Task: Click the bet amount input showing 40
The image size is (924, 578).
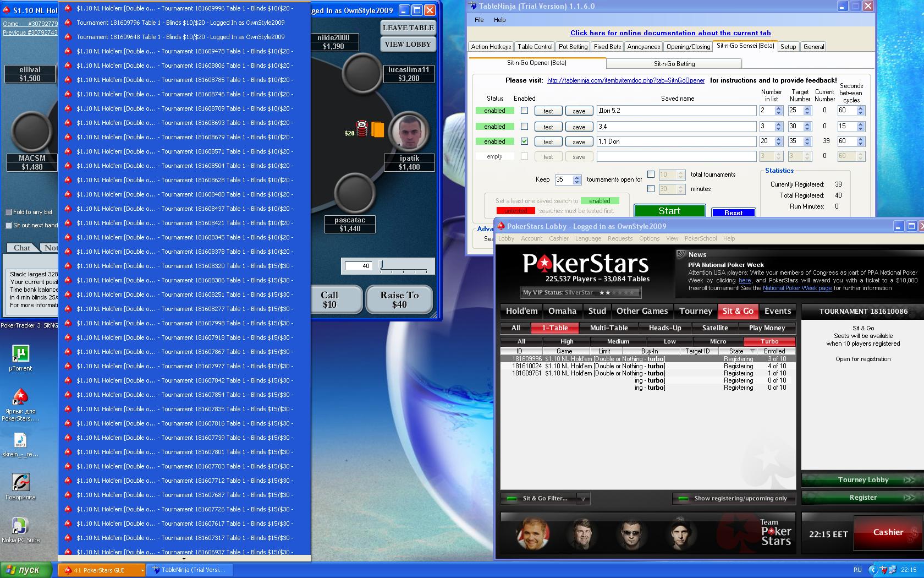Action: pos(359,266)
